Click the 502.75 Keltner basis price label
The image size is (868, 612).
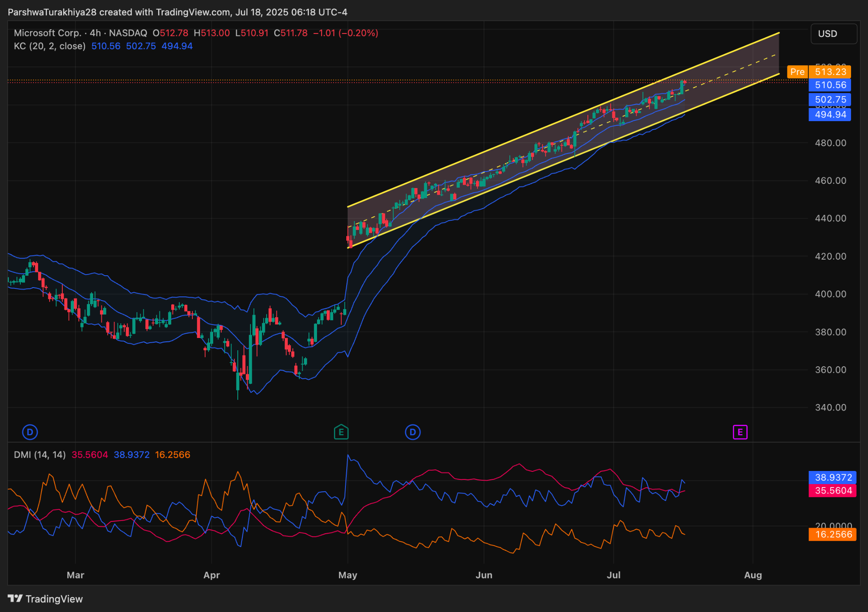pos(830,100)
